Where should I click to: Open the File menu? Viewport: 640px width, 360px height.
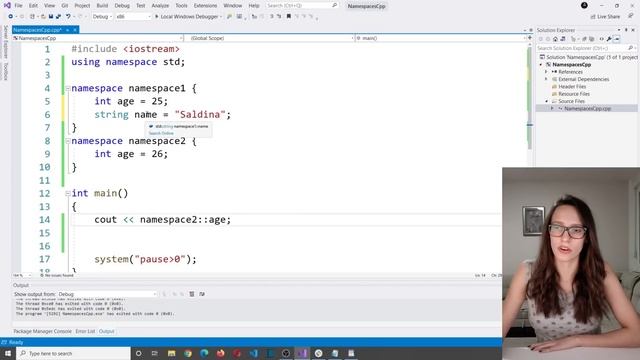(x=18, y=6)
